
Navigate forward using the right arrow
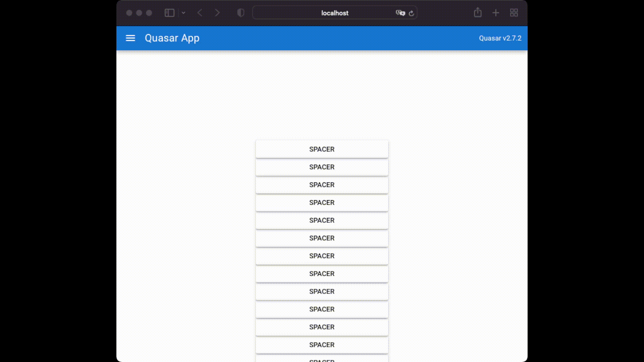pos(217,13)
